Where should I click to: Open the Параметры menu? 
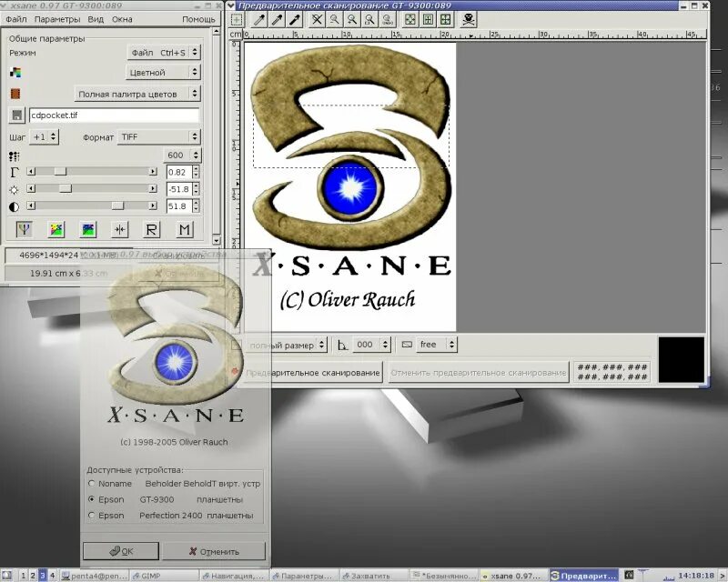click(x=57, y=19)
